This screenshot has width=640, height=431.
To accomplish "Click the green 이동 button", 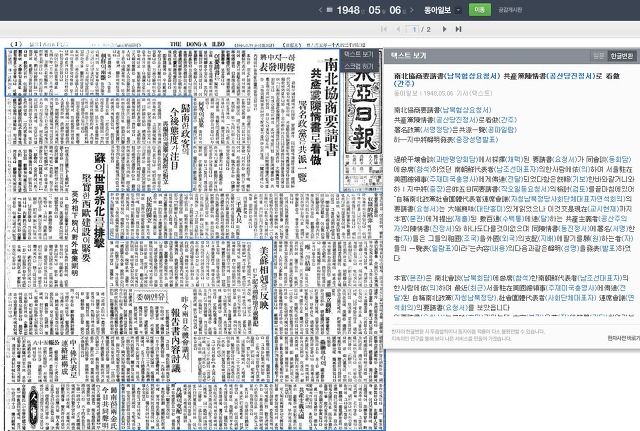I will click(480, 10).
